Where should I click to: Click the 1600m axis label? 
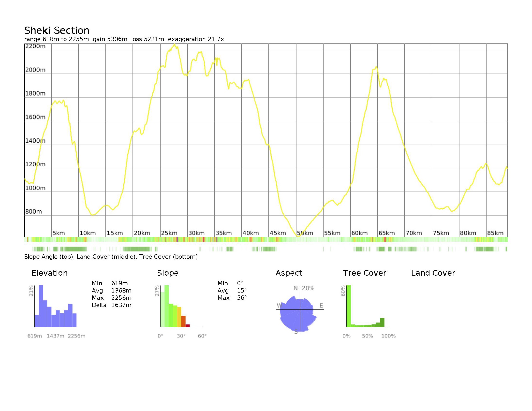pos(35,117)
